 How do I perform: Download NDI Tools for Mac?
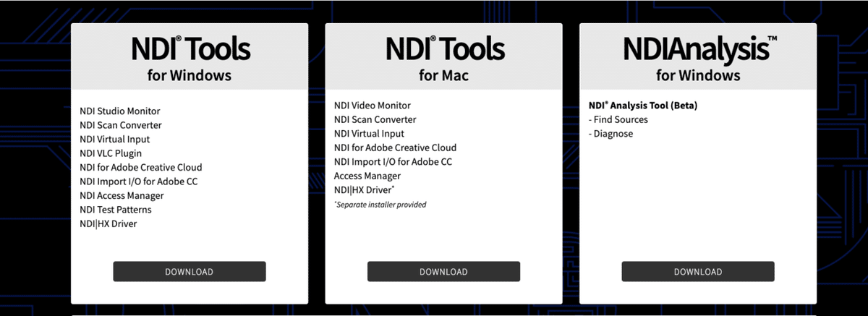click(443, 271)
